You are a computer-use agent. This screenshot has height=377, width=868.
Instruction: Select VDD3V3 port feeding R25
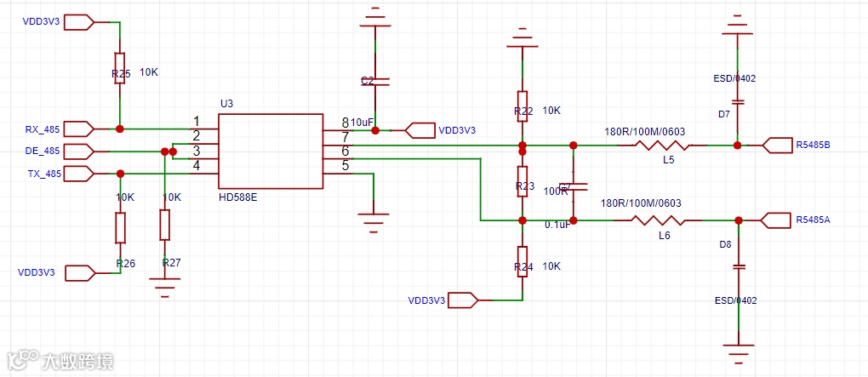click(x=80, y=22)
